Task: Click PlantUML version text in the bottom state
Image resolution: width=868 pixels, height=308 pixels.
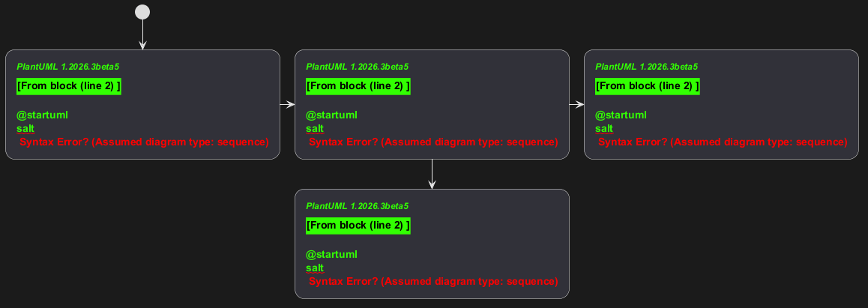Action: pyautogui.click(x=358, y=206)
